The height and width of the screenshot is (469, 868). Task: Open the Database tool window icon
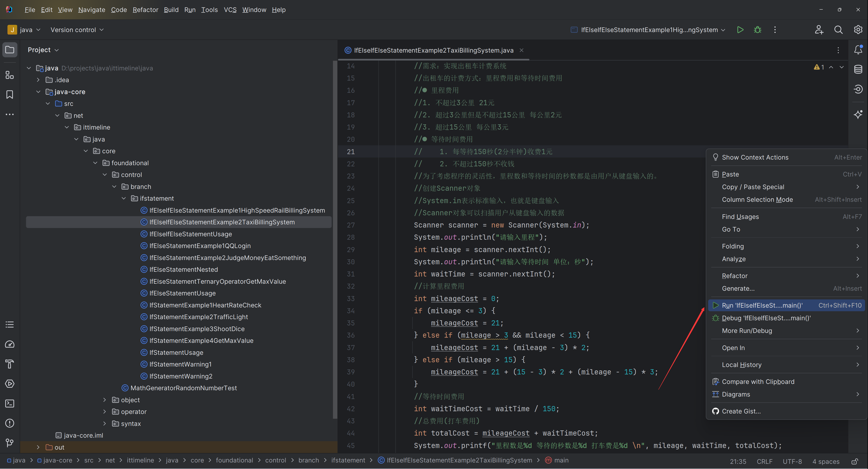coord(858,69)
